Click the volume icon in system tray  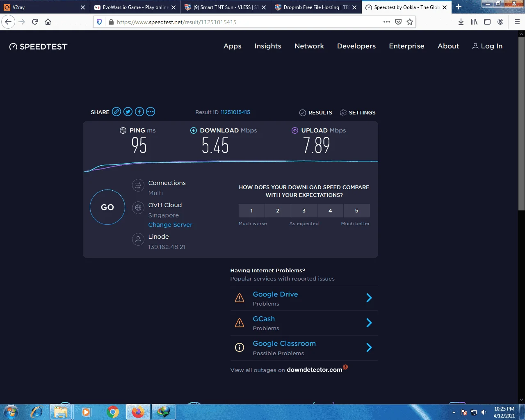click(484, 412)
